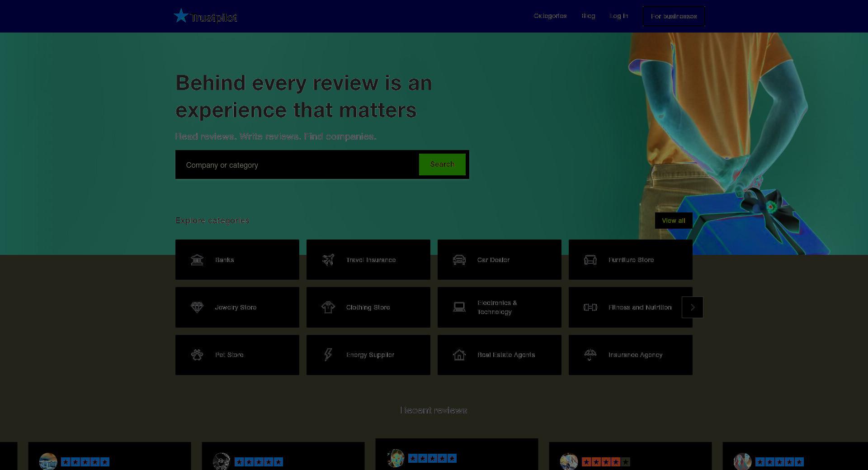Screen dimensions: 868x470
Task: Click the Jewelry Store diamond icon
Action: click(x=197, y=307)
